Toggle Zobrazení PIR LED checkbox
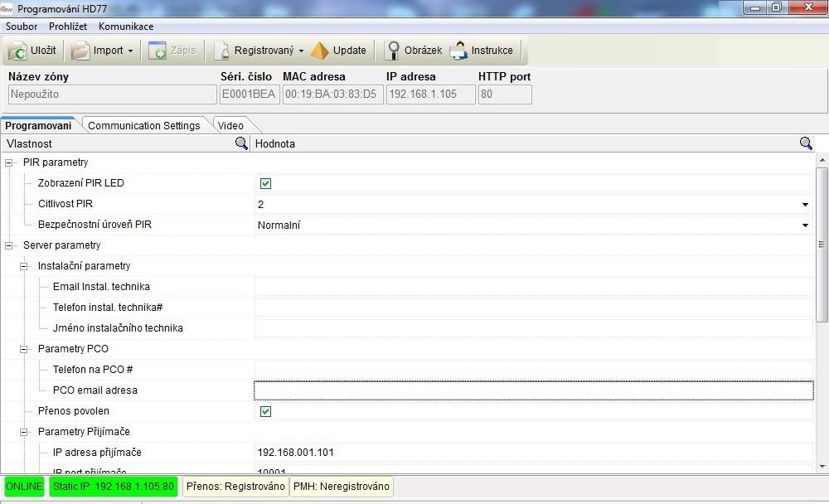Screen dimensions: 829x504 pyautogui.click(x=265, y=183)
